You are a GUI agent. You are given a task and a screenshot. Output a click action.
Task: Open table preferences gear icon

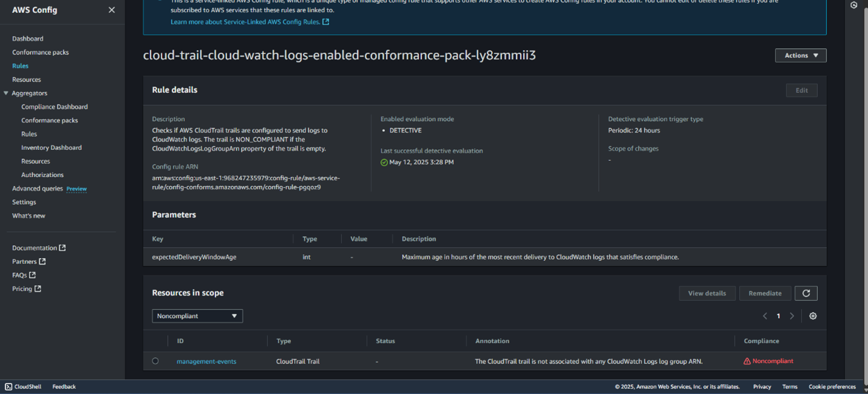click(813, 316)
